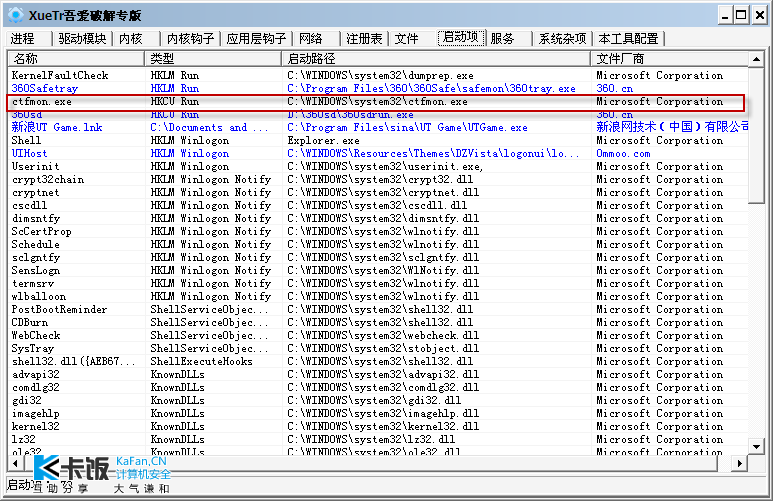This screenshot has width=773, height=501.
Task: Select the gdi32 entry
Action: (x=378, y=400)
